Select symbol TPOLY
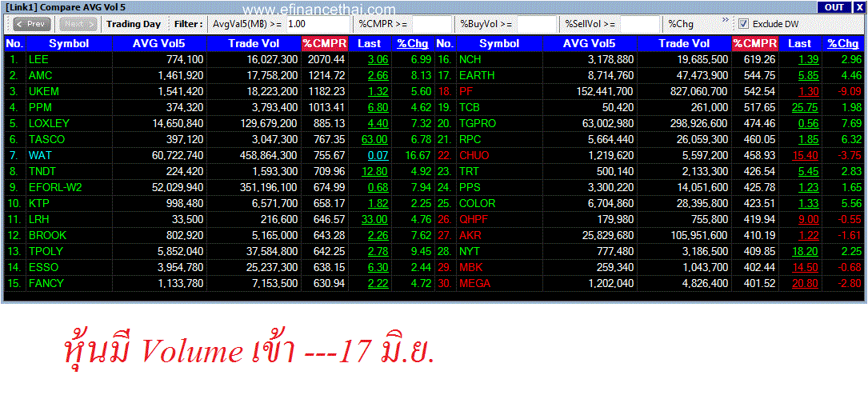Image resolution: width=868 pixels, height=399 pixels. point(46,252)
